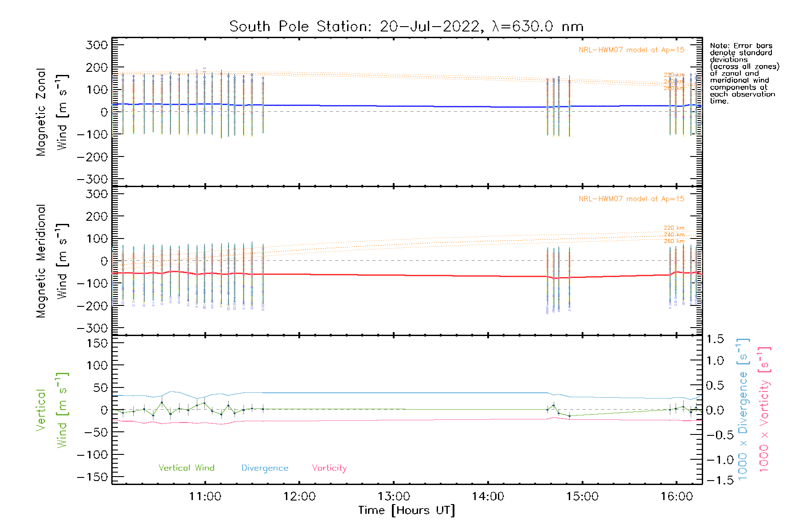Click the error bars note text

[744, 73]
